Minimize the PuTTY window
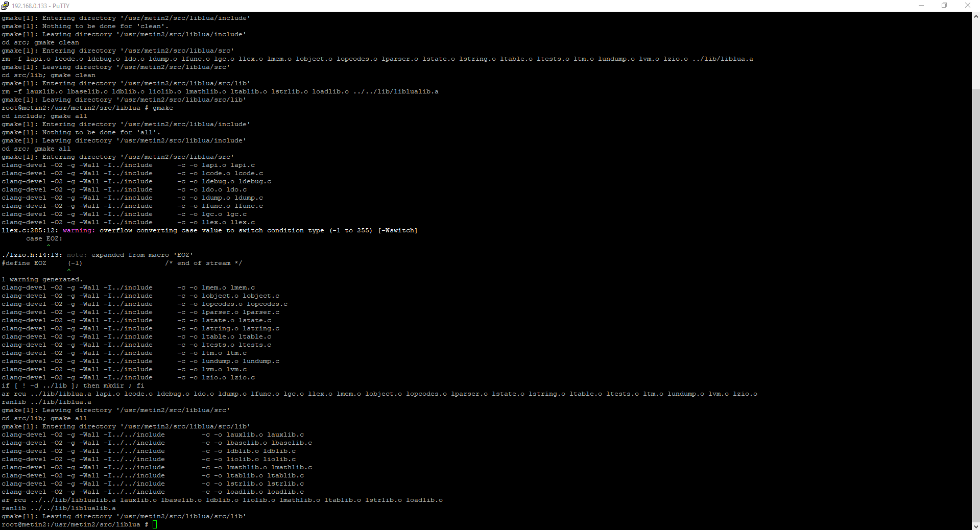Screen dimensions: 980x530 click(x=921, y=6)
